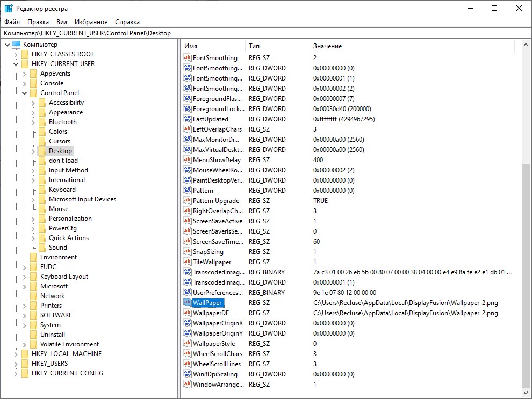Click the LastUpdated DWORD value icon
This screenshot has width=532, height=399.
point(187,119)
